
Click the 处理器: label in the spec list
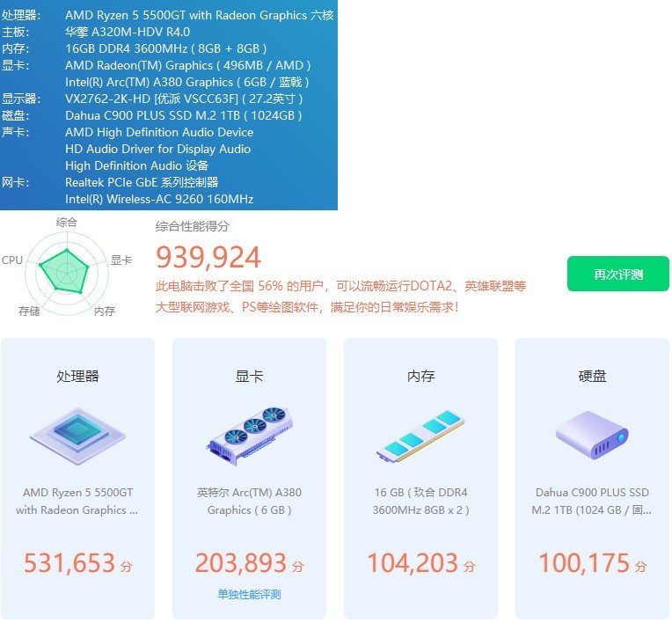[21, 15]
